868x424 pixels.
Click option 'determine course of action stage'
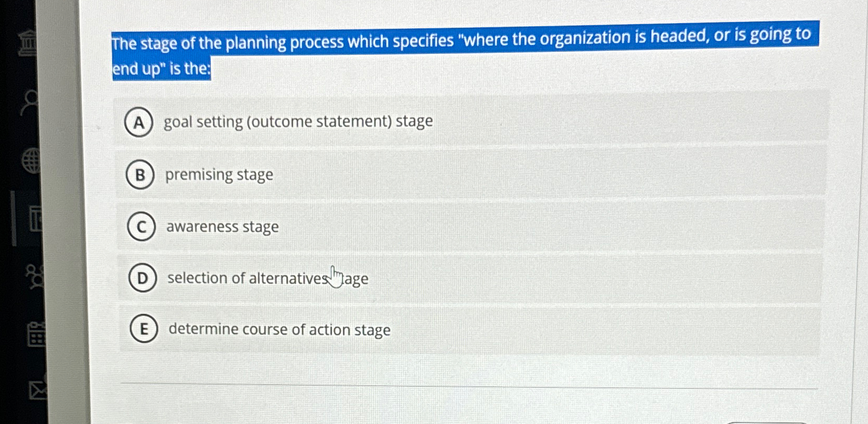pos(278,330)
